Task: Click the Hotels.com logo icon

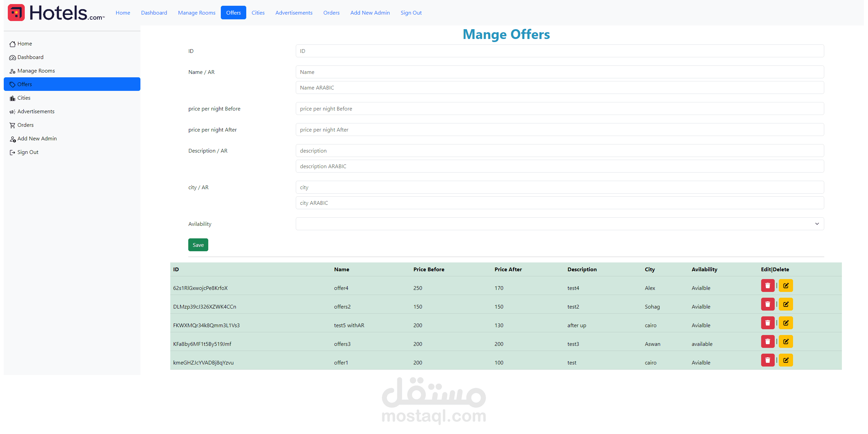Action: pos(16,13)
